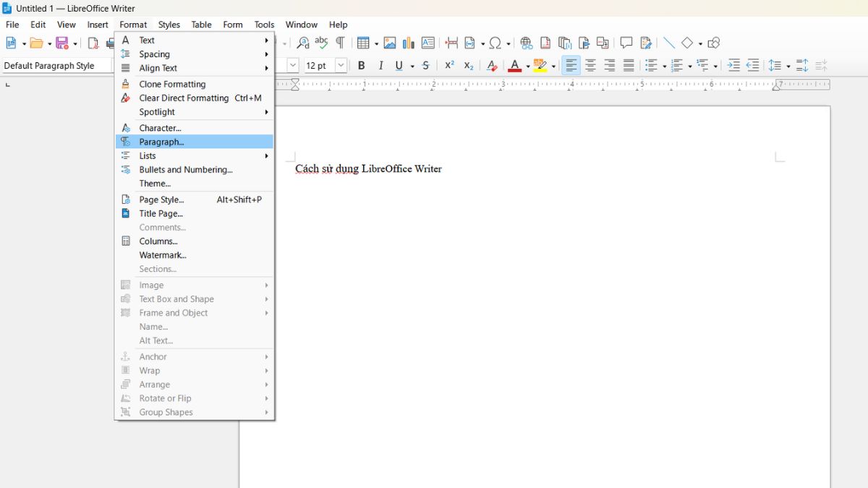The image size is (868, 488).
Task: Click the Insert Special Character omega icon
Action: [495, 43]
